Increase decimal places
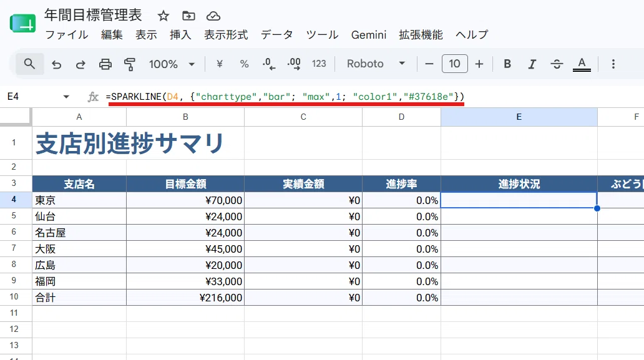The image size is (644, 360). click(x=294, y=64)
